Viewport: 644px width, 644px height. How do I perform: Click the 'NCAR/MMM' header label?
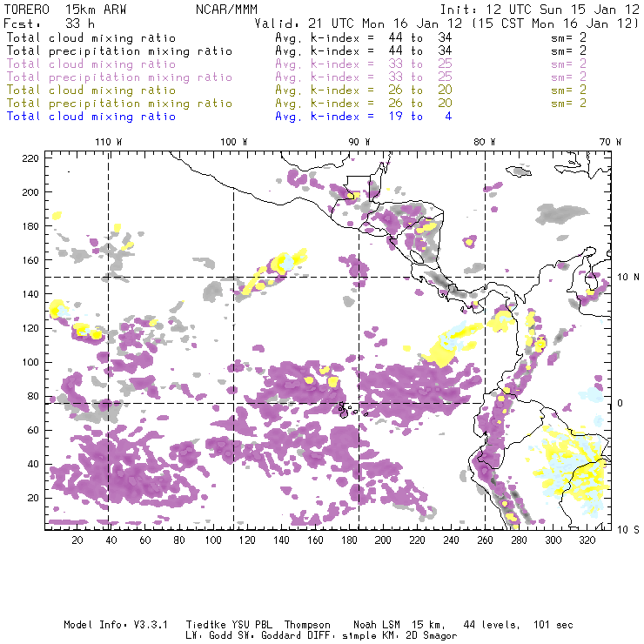(x=226, y=10)
